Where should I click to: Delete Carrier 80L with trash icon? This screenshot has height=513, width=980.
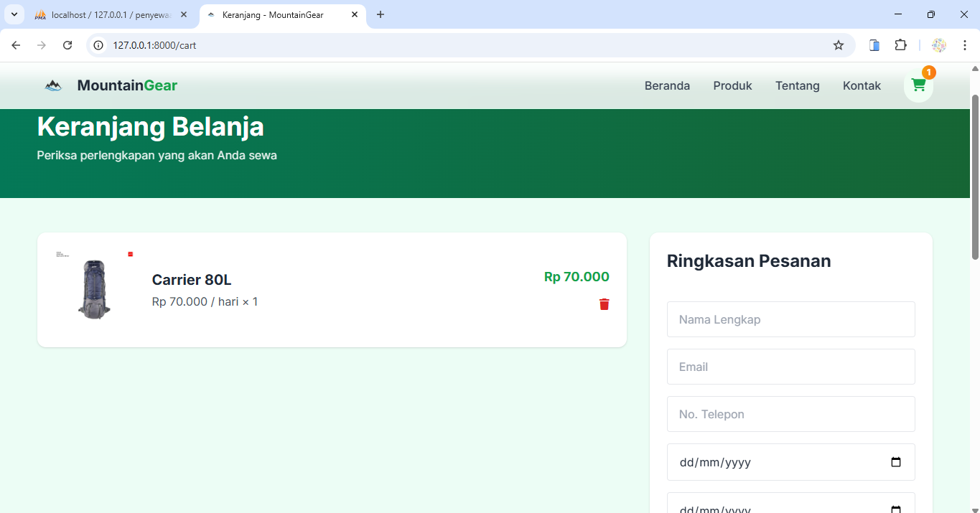(604, 304)
